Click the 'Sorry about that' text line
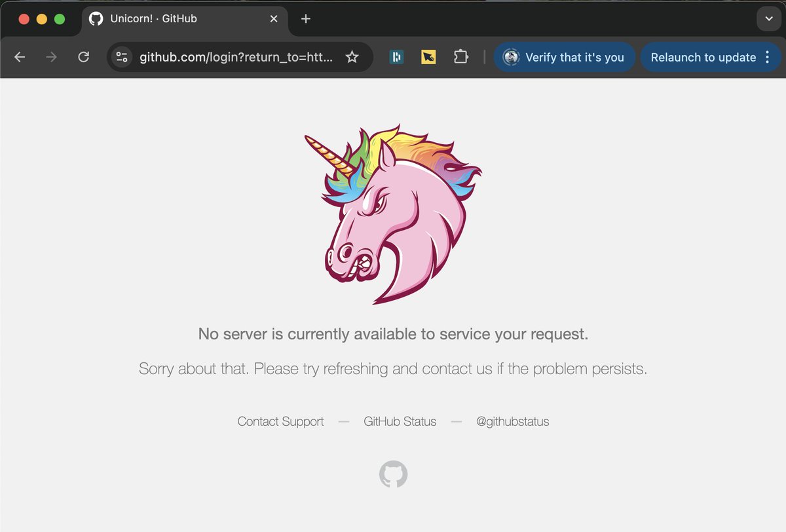Screen dimensions: 786x532 pyautogui.click(x=393, y=369)
